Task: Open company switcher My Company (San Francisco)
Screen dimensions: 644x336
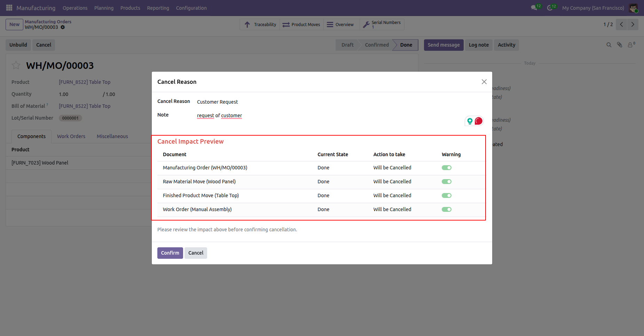Action: [593, 8]
